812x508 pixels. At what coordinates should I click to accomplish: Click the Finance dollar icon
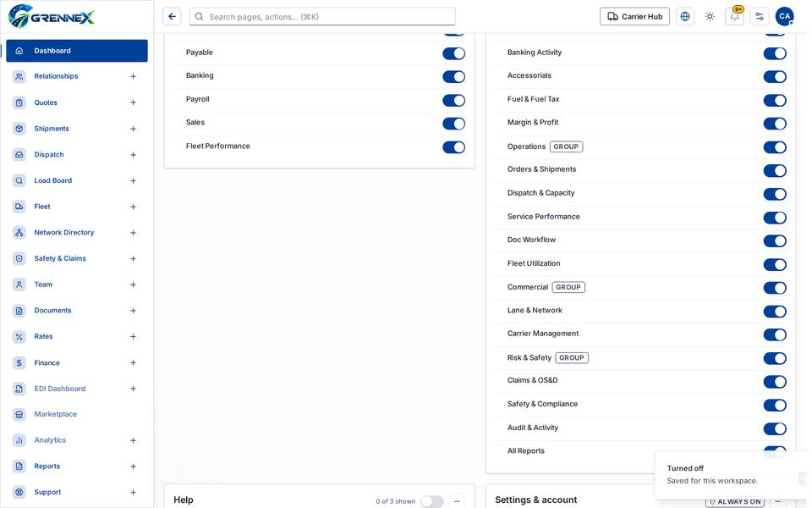19,363
